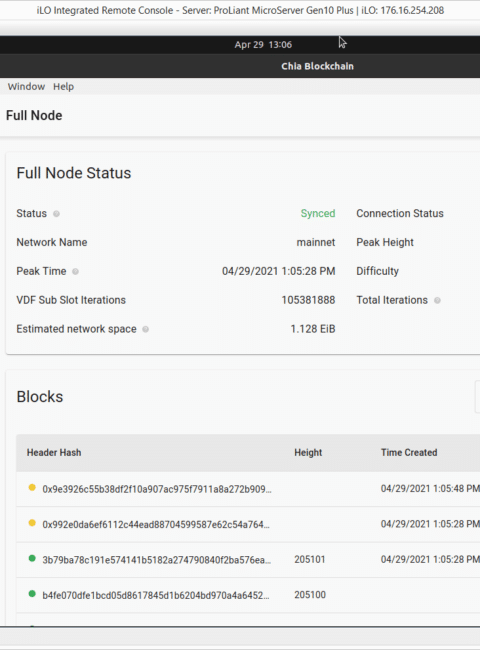Viewport: 480px width, 650px height.
Task: Click the Header Hash column header
Action: click(54, 453)
